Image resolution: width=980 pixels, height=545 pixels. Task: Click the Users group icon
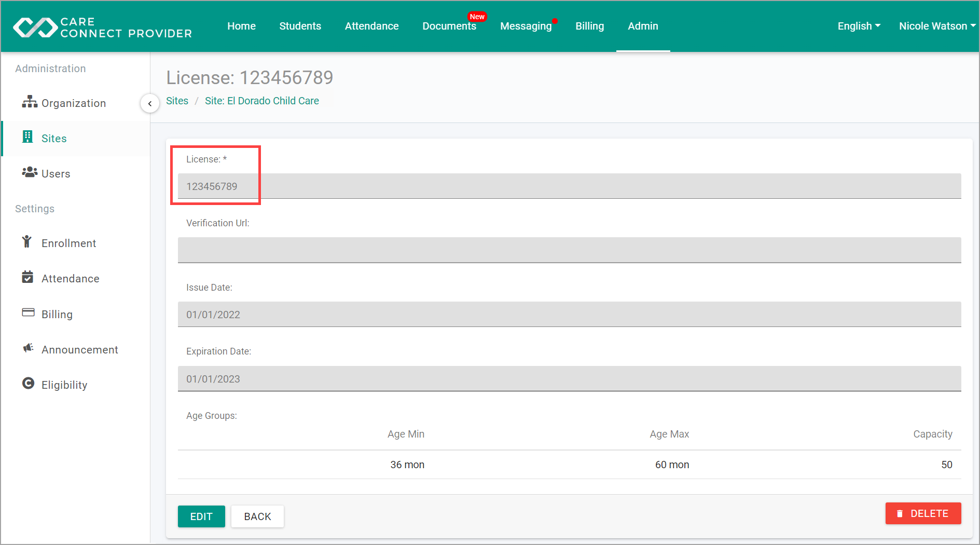click(30, 172)
